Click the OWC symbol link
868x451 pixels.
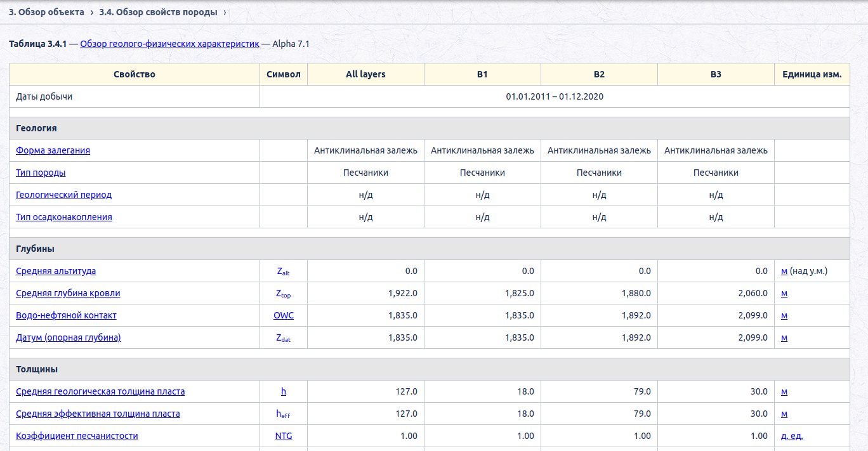click(x=284, y=315)
